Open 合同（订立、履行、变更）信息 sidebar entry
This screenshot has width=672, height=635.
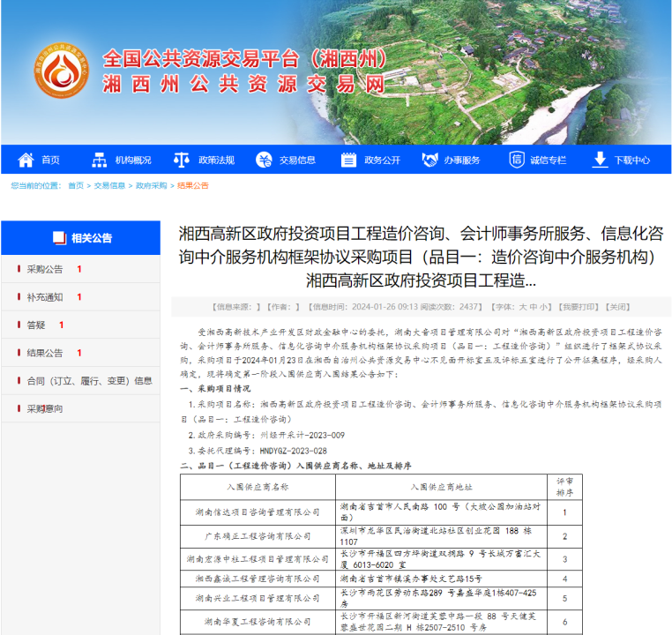[89, 380]
